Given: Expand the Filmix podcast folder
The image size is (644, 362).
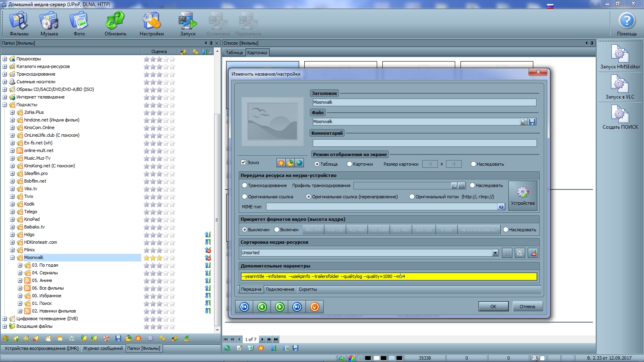Looking at the screenshot, I should tap(12, 250).
